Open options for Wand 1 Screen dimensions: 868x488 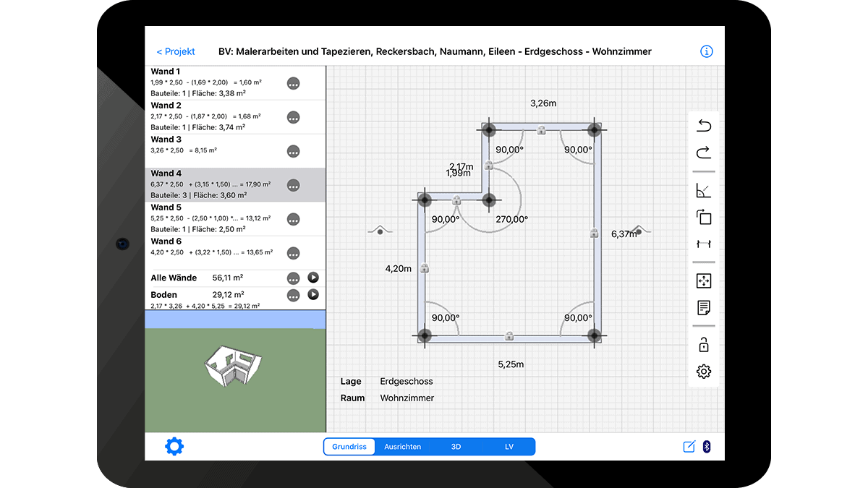coord(293,83)
